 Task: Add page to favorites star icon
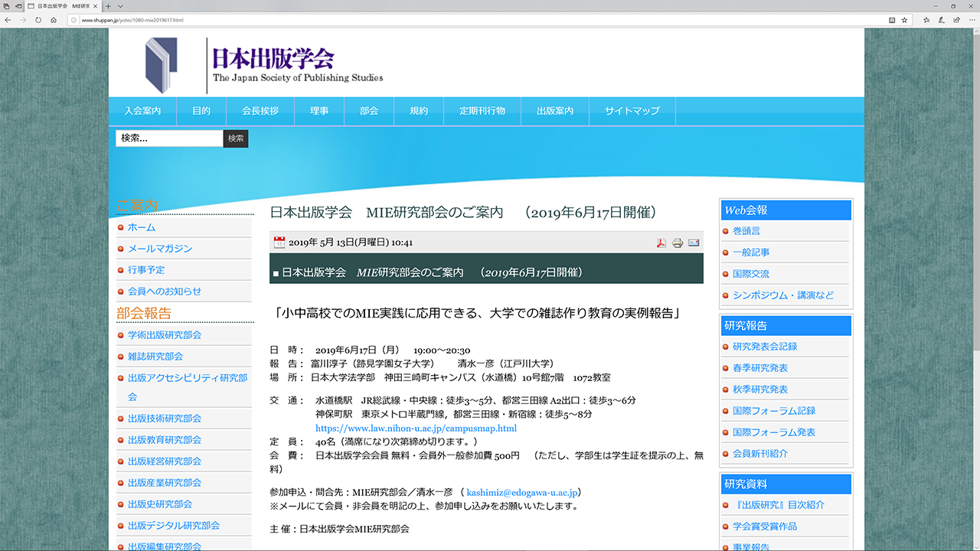coord(904,19)
